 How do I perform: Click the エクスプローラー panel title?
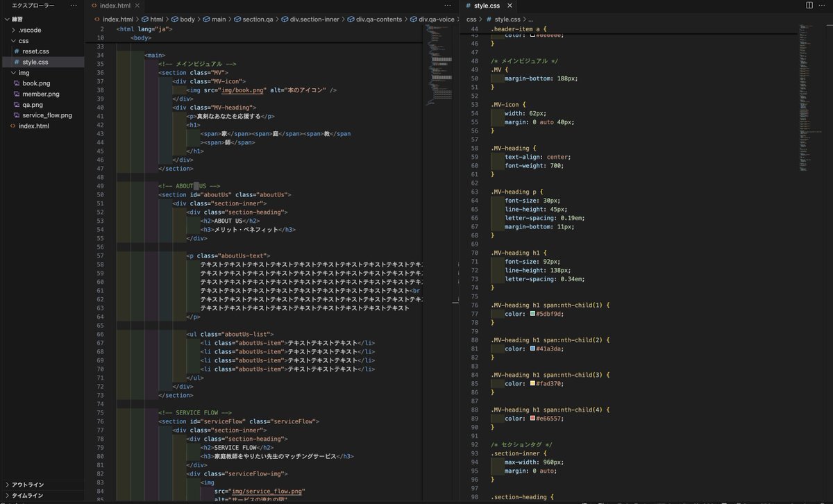pyautogui.click(x=33, y=6)
